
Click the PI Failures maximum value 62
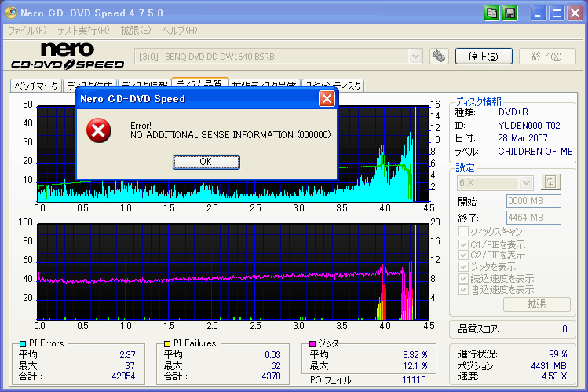click(x=276, y=366)
